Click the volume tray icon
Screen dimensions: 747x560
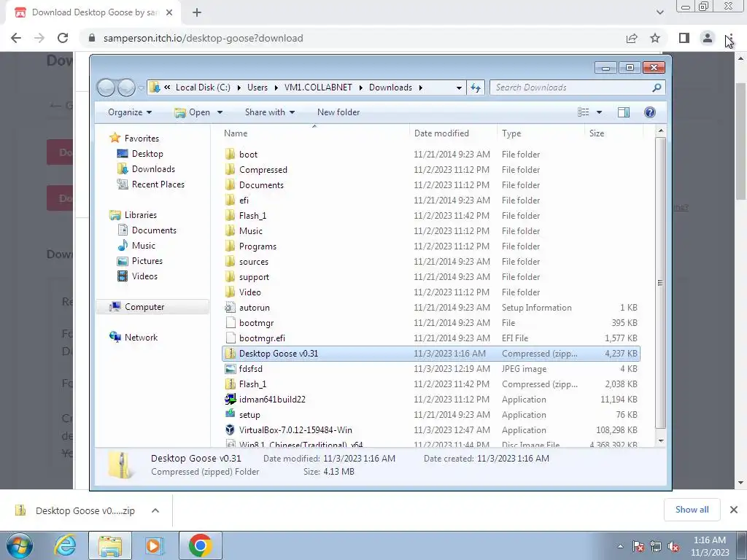click(x=673, y=546)
